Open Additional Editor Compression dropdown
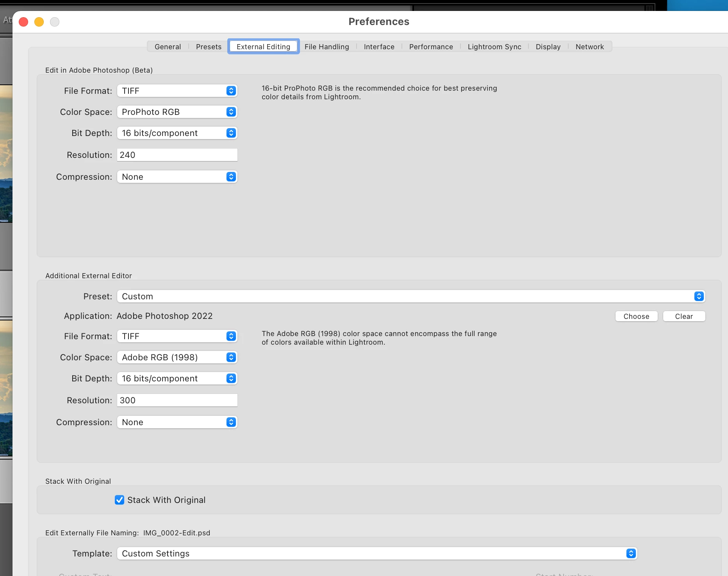 tap(177, 422)
